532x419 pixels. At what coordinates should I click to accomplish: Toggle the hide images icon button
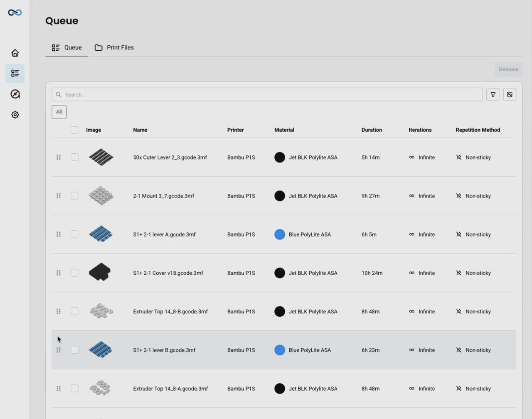click(x=510, y=95)
